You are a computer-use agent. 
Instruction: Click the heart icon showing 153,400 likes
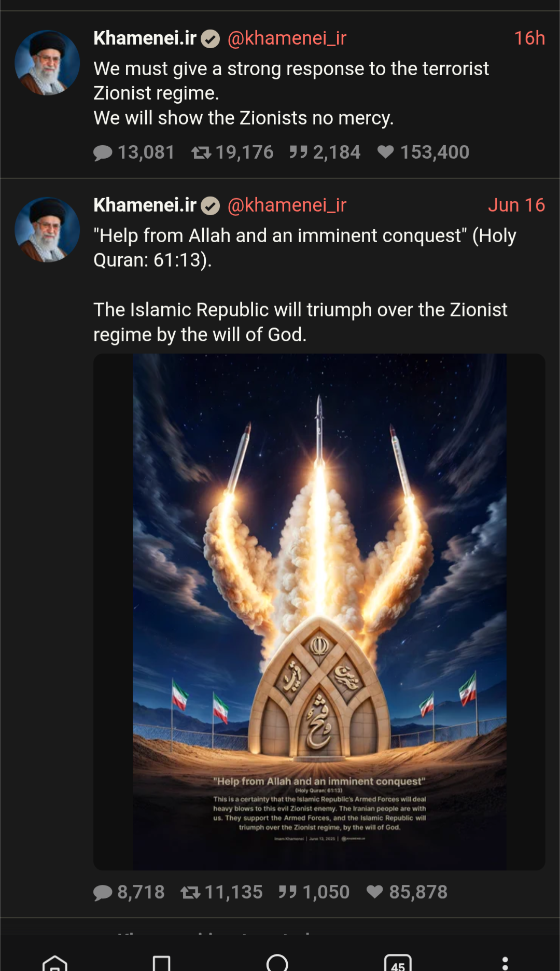[x=386, y=152]
